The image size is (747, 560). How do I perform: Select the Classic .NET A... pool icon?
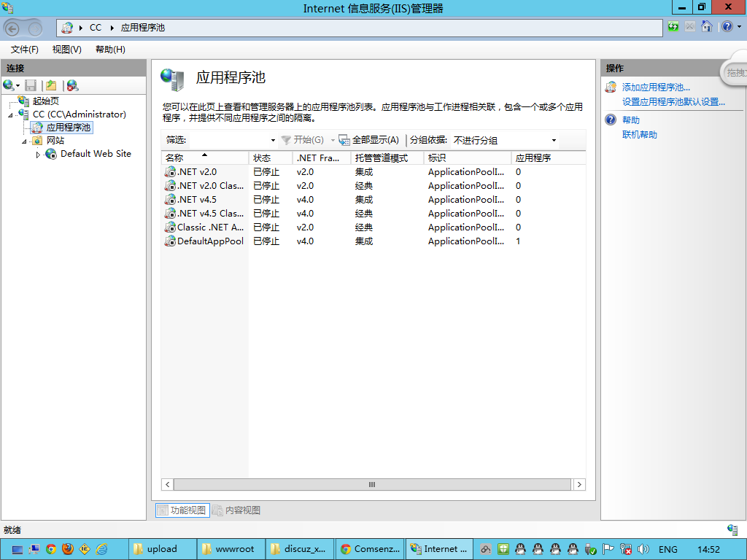pyautogui.click(x=170, y=227)
